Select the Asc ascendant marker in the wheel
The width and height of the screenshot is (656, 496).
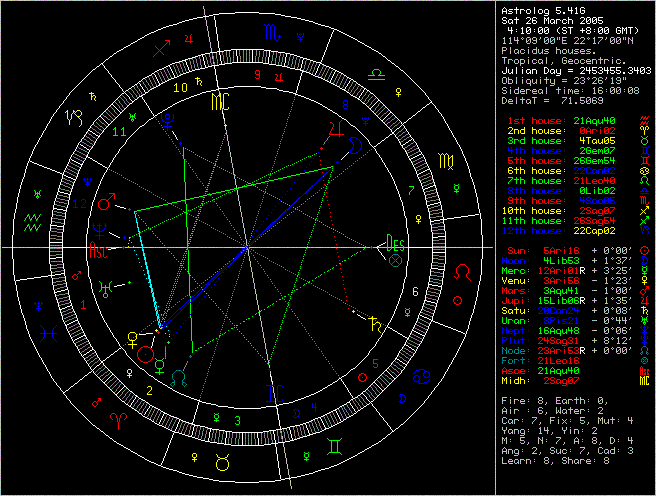tap(98, 253)
